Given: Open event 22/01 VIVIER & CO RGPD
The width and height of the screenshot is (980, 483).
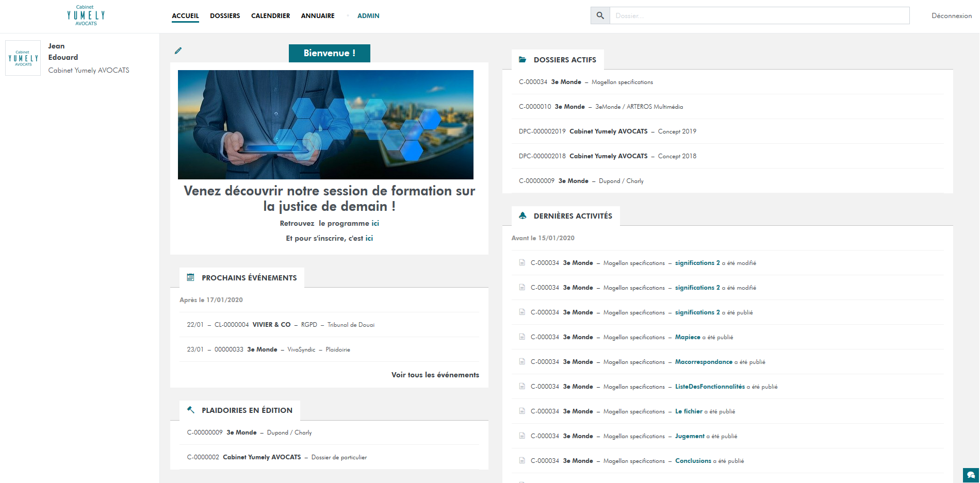Looking at the screenshot, I should point(329,325).
